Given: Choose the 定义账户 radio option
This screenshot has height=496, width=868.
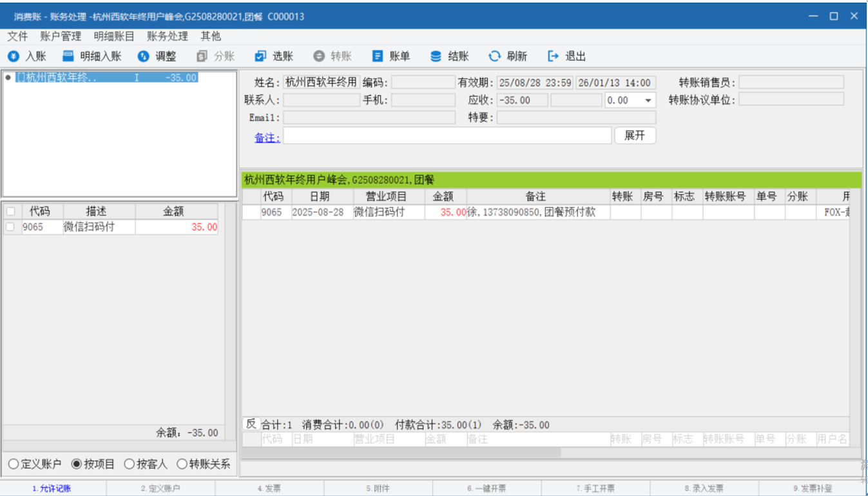Looking at the screenshot, I should [x=13, y=464].
